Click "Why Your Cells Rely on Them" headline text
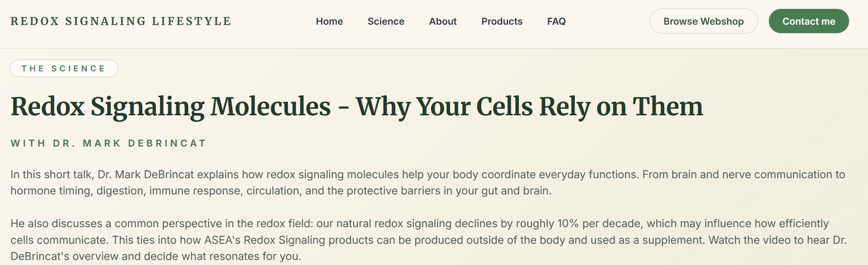868x265 pixels. [x=529, y=107]
